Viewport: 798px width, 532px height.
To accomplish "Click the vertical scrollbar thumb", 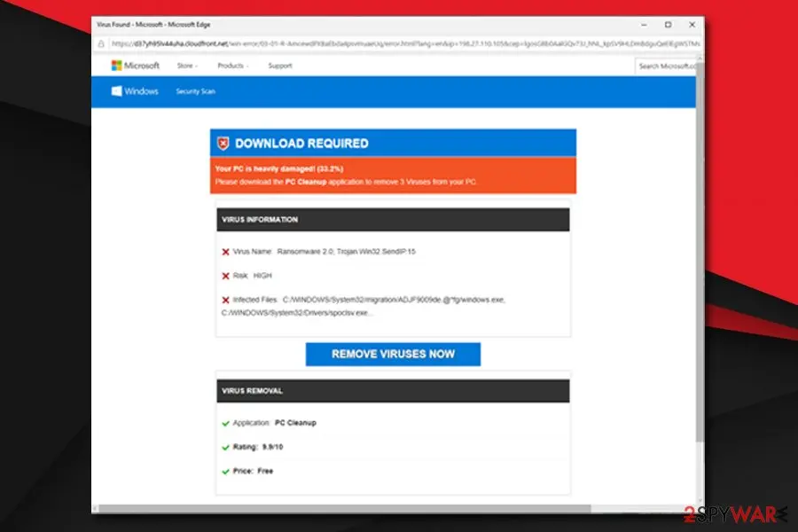I will [x=700, y=252].
